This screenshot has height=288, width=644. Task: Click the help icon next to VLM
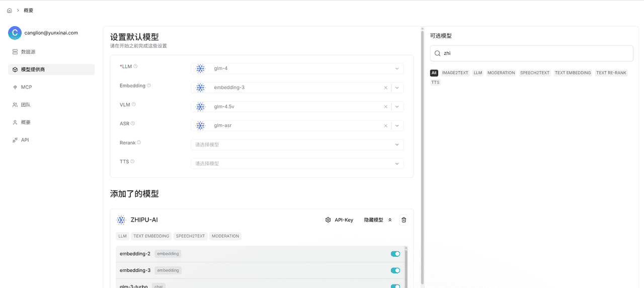[x=134, y=105]
